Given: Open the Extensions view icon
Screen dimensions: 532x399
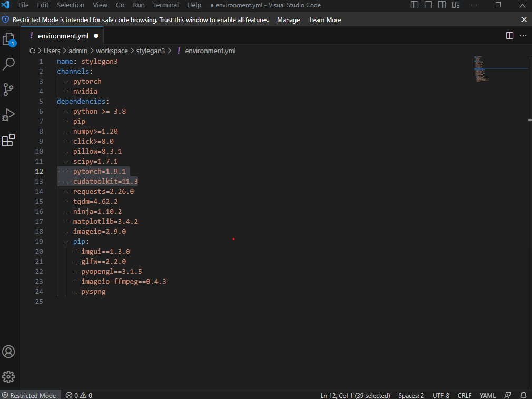Looking at the screenshot, I should [x=8, y=140].
